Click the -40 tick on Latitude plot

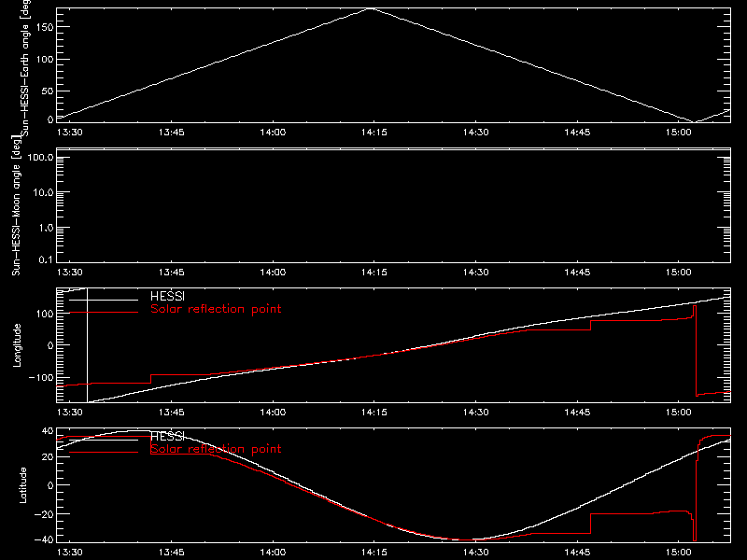point(44,539)
